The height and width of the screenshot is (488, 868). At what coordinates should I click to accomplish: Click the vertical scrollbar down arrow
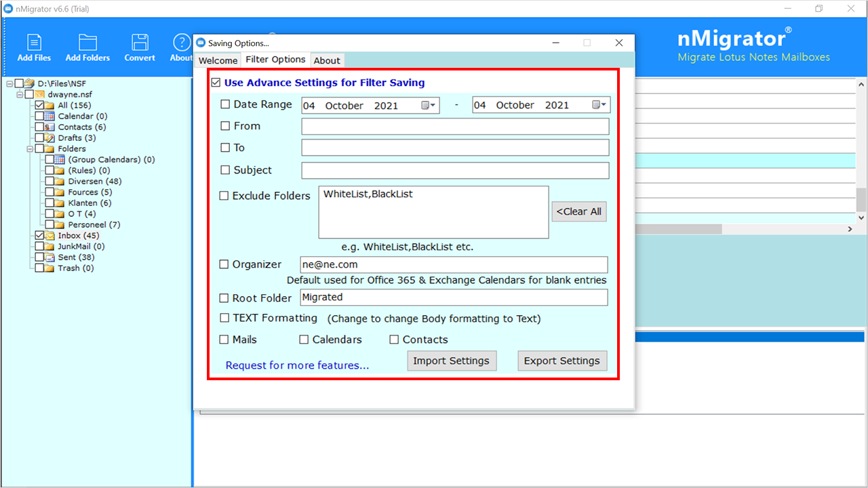pyautogui.click(x=861, y=218)
